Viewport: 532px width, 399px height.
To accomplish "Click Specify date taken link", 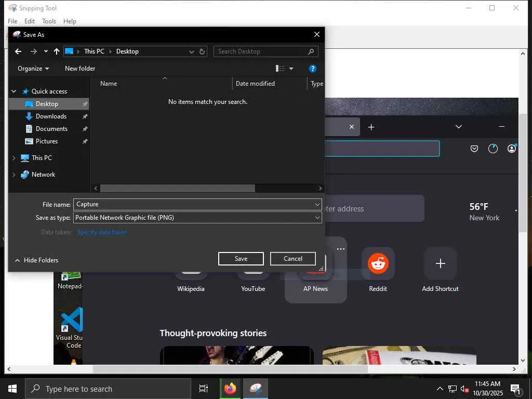I will [102, 232].
